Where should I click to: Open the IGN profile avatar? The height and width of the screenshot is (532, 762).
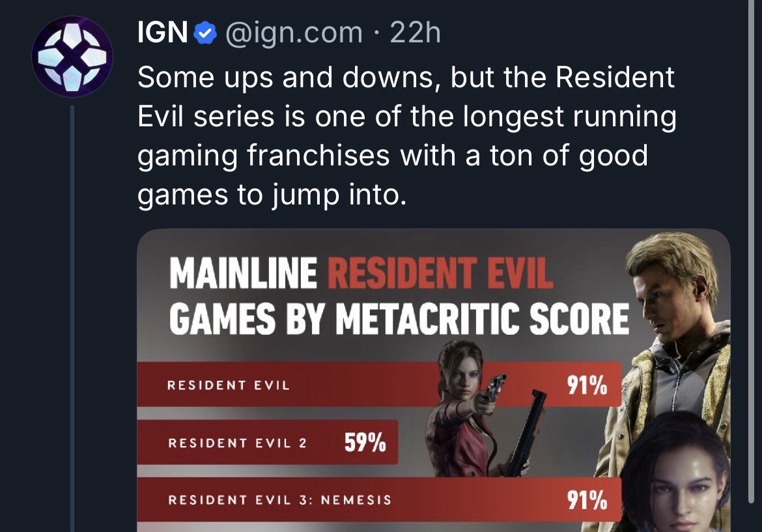[x=72, y=57]
